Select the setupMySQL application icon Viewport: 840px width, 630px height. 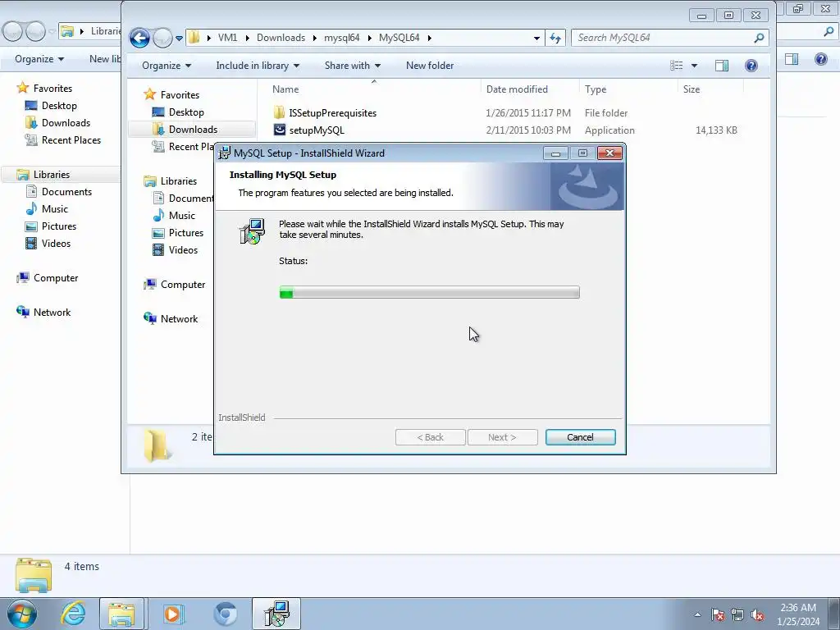(x=280, y=130)
